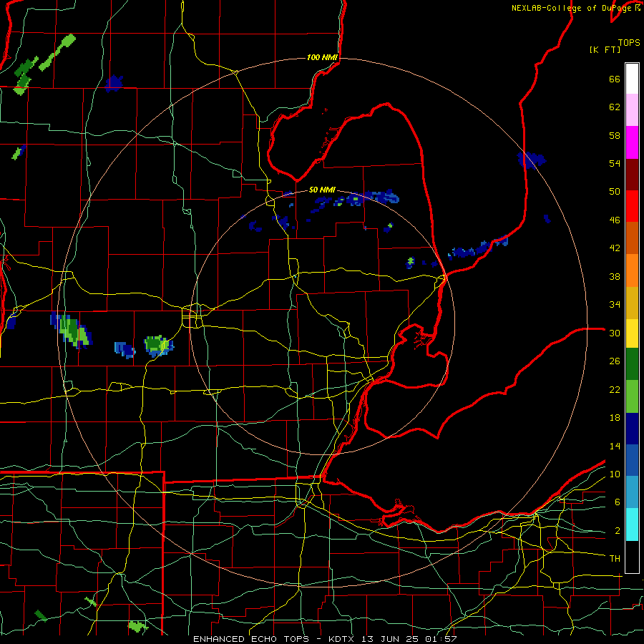Viewport: 644px width, 644px height.
Task: Click the light pink legend swatch
Action: pyautogui.click(x=632, y=110)
